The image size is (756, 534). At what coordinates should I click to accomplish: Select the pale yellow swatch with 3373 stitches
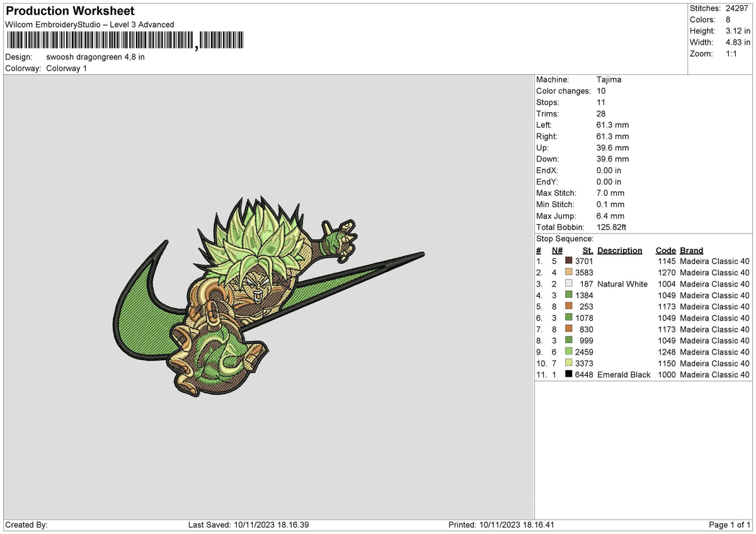pos(569,363)
